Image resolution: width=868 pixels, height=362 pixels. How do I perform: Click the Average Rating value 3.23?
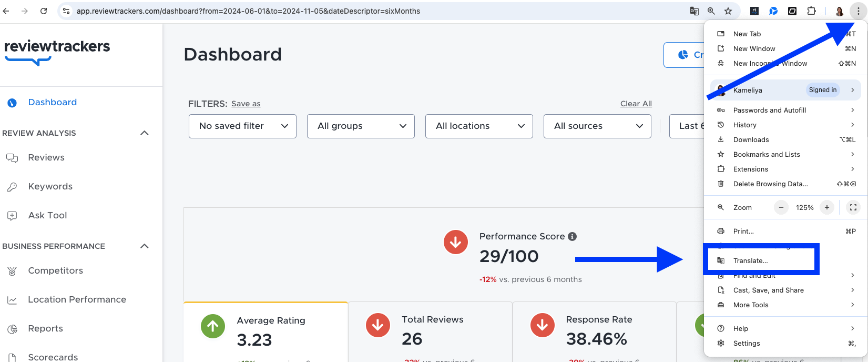pyautogui.click(x=254, y=340)
